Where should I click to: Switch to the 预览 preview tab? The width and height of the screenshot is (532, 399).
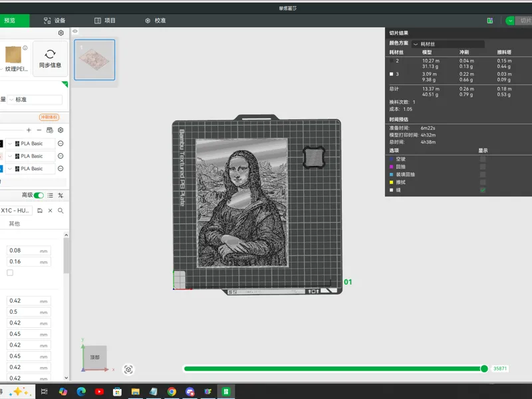tap(13, 21)
